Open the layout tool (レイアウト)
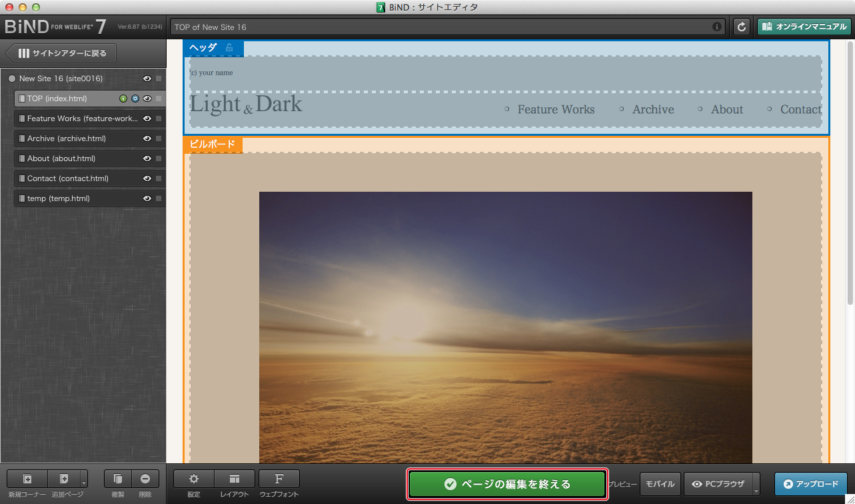The width and height of the screenshot is (855, 504). (x=235, y=479)
